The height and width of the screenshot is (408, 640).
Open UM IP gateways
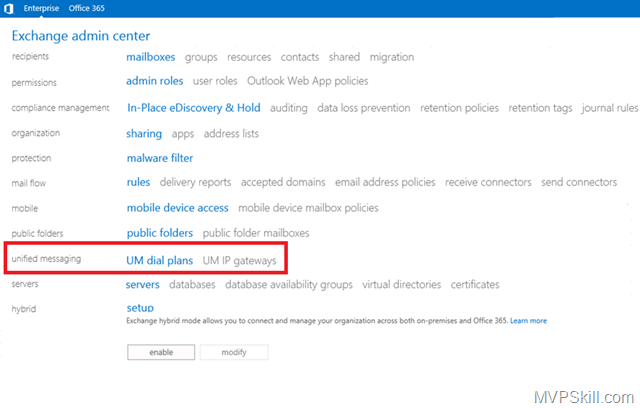(240, 261)
